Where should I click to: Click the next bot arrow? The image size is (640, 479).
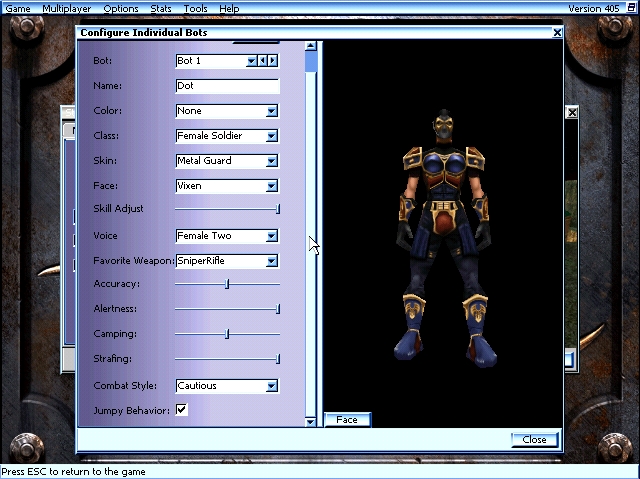pos(273,61)
